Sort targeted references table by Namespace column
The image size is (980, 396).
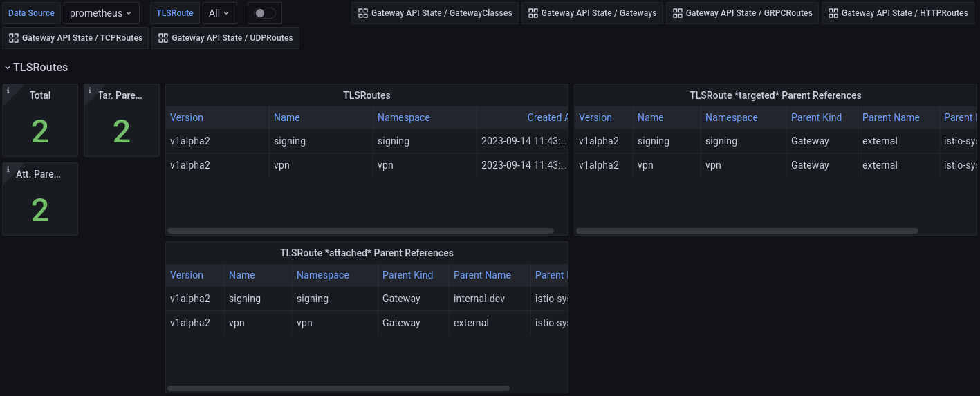coord(732,117)
